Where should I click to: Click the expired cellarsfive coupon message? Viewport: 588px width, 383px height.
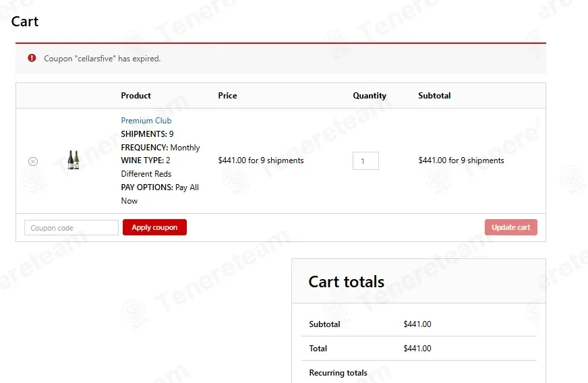click(102, 59)
